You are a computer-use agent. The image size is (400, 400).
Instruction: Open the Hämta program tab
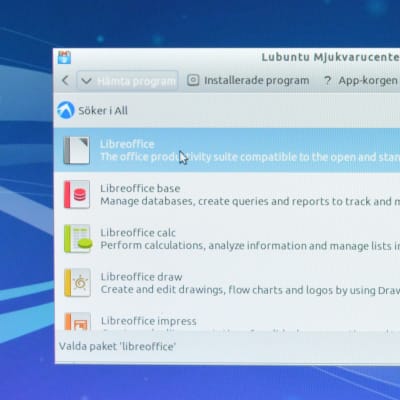pos(127,81)
